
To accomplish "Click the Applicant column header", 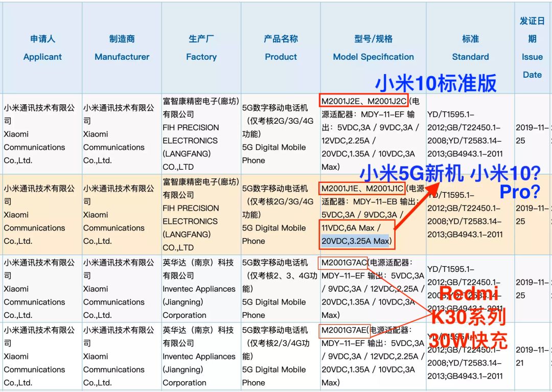I will coord(42,48).
